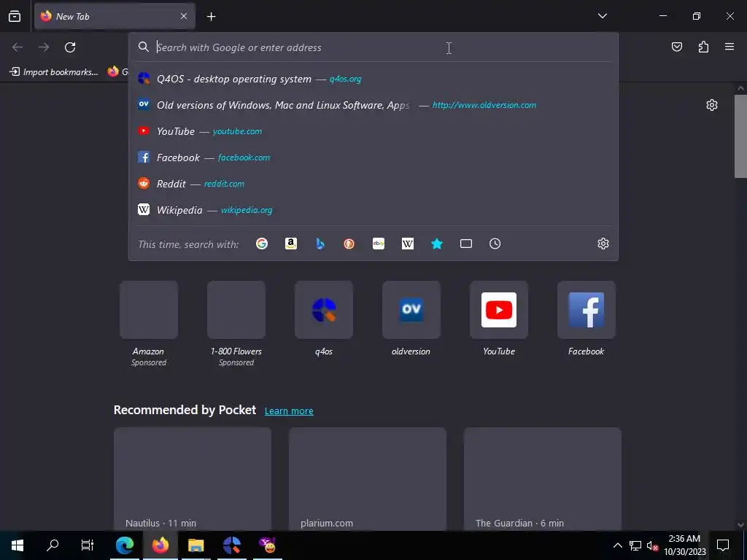Open new tab personalize gear icon

pos(712,105)
